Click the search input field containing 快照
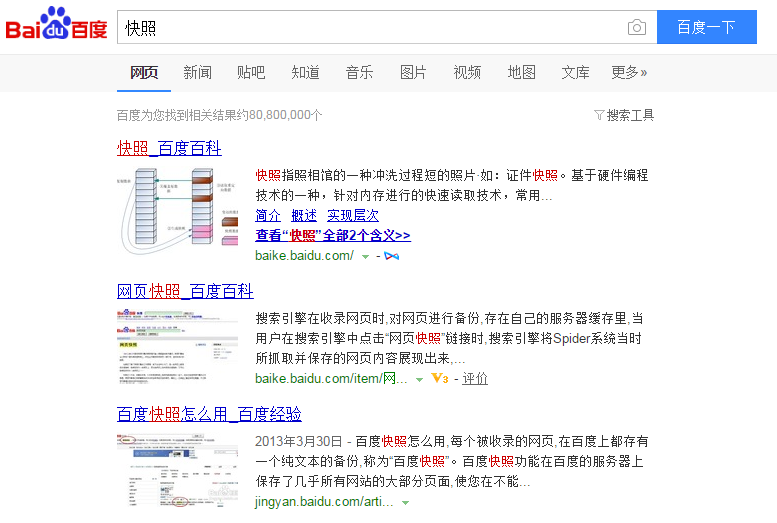 [370, 27]
